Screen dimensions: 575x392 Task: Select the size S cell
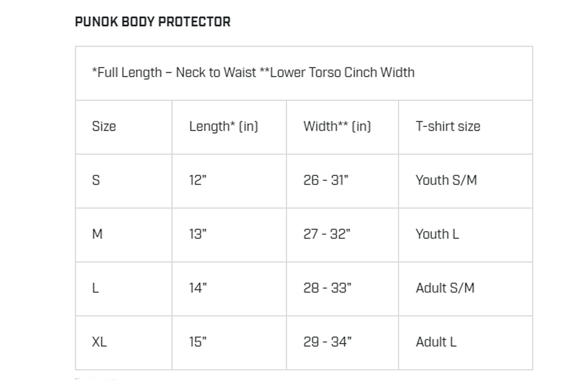[x=96, y=180]
